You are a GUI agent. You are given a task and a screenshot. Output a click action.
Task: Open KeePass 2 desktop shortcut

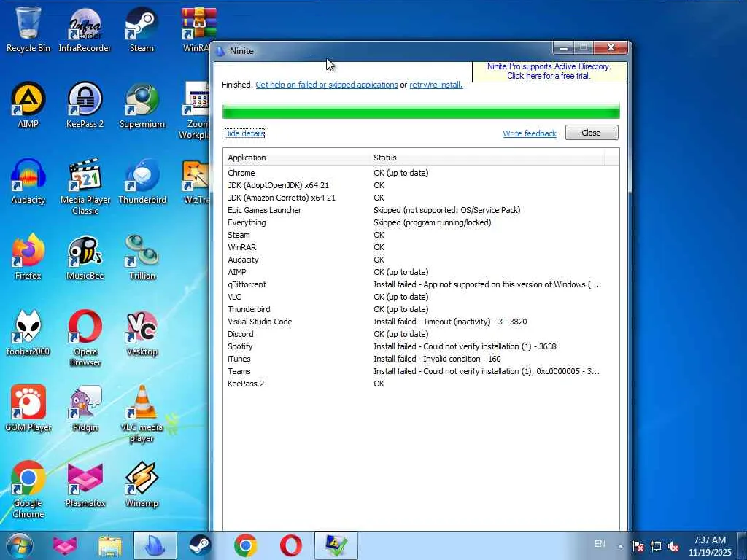pyautogui.click(x=85, y=105)
